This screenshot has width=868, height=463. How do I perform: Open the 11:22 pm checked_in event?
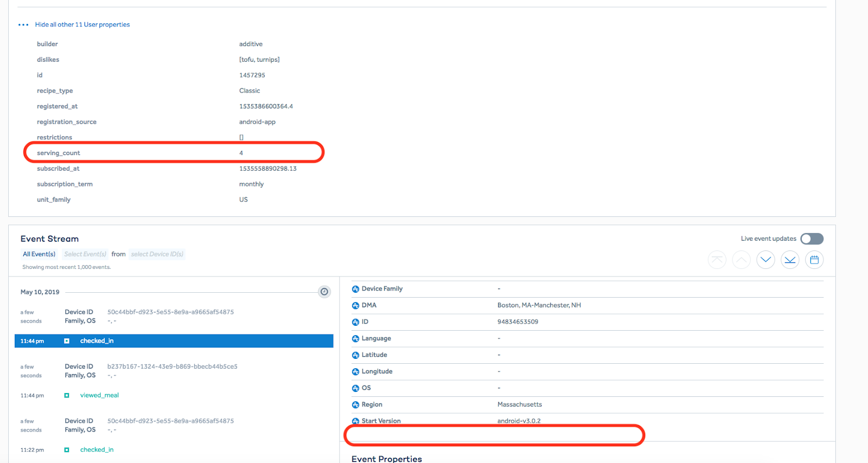pyautogui.click(x=97, y=449)
